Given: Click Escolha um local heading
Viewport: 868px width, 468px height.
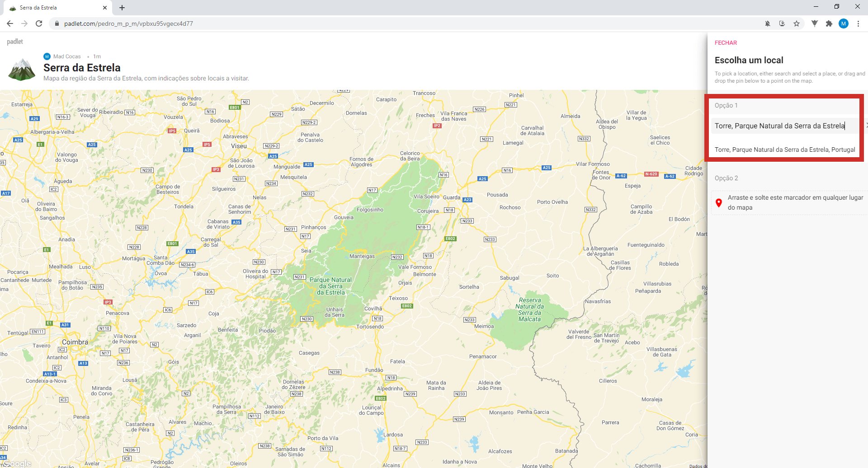Looking at the screenshot, I should point(749,60).
